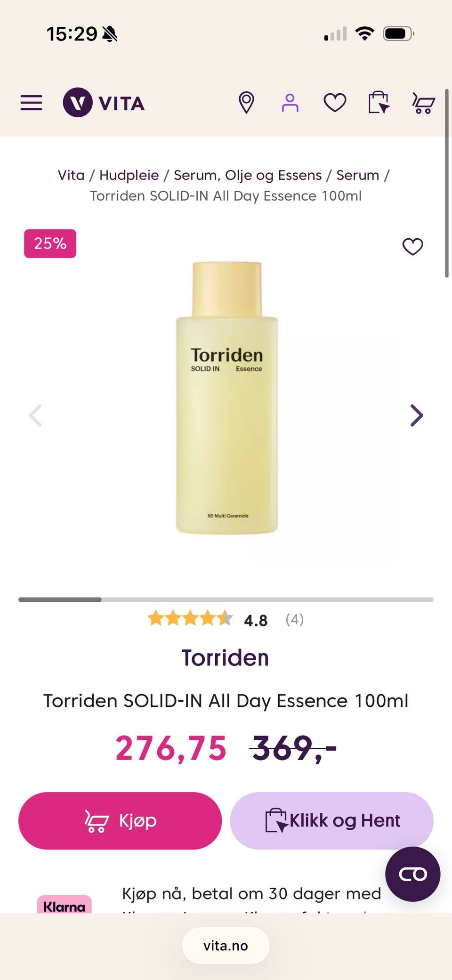
Task: Show previous product image arrow
Action: click(x=35, y=415)
